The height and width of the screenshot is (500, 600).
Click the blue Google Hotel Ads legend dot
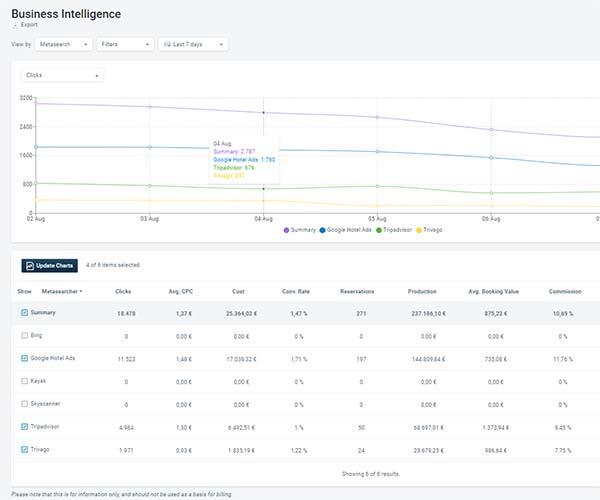click(323, 230)
